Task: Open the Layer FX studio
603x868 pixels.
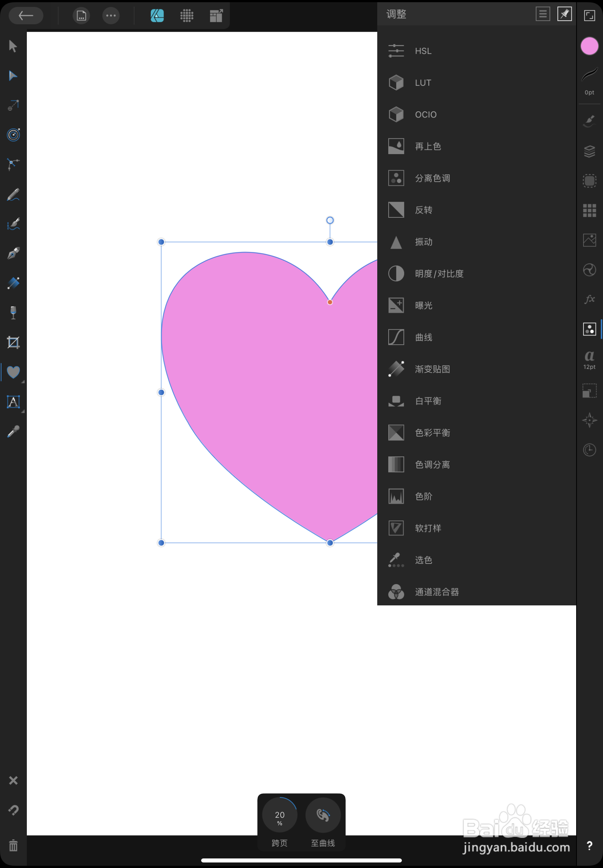Action: click(x=589, y=299)
